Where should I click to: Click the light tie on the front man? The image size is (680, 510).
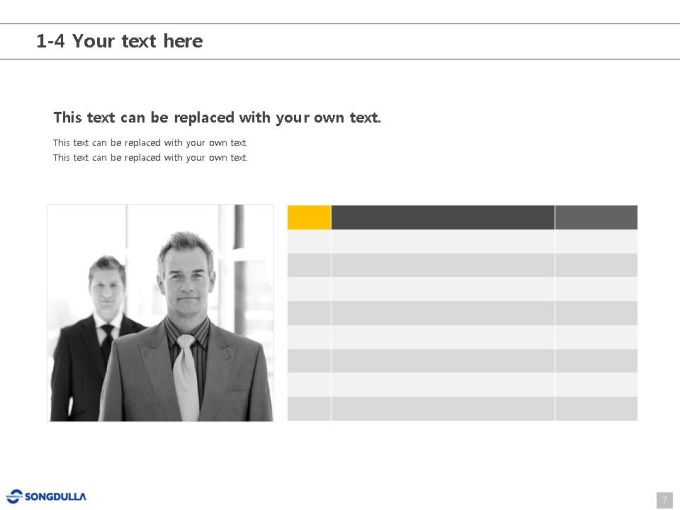pyautogui.click(x=186, y=378)
